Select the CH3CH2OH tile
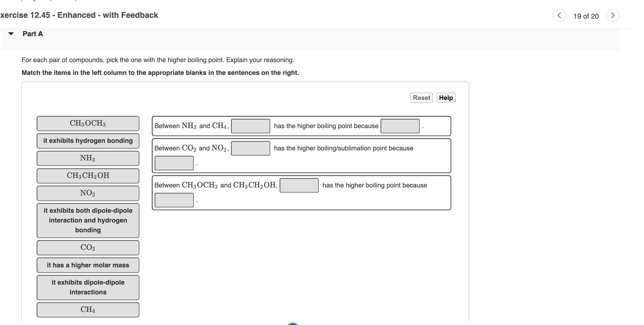This screenshot has width=644, height=325. click(x=88, y=176)
